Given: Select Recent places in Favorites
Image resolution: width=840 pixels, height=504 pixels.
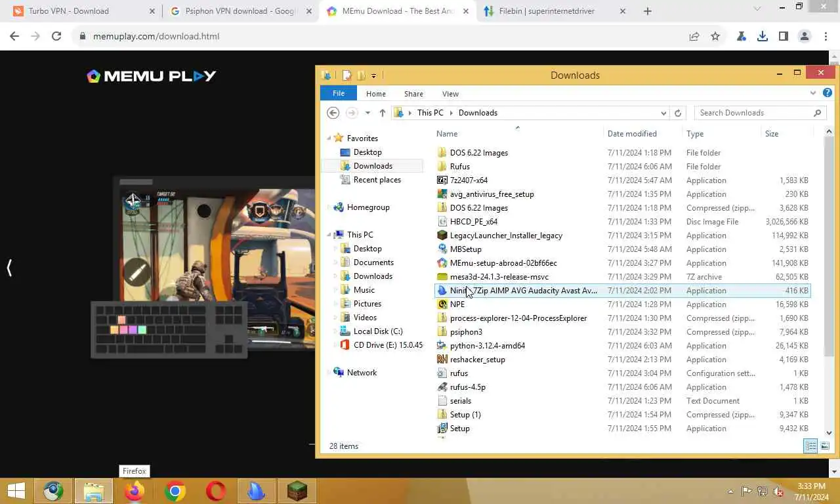Looking at the screenshot, I should [377, 180].
